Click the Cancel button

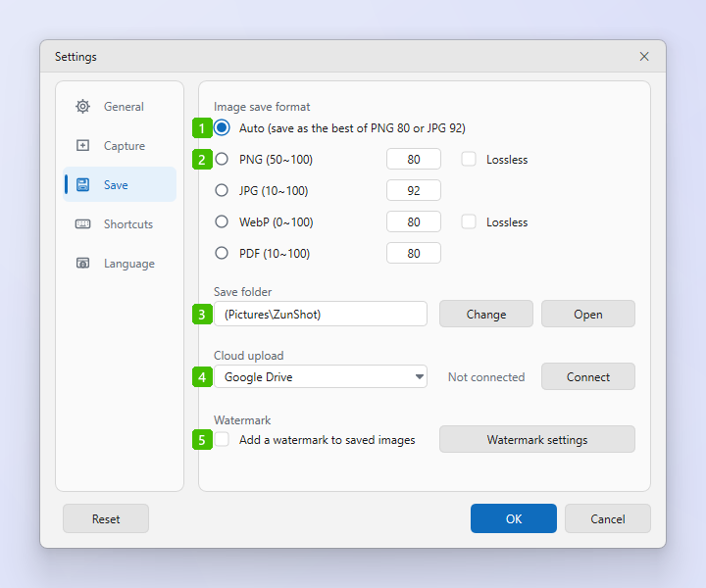coord(607,518)
